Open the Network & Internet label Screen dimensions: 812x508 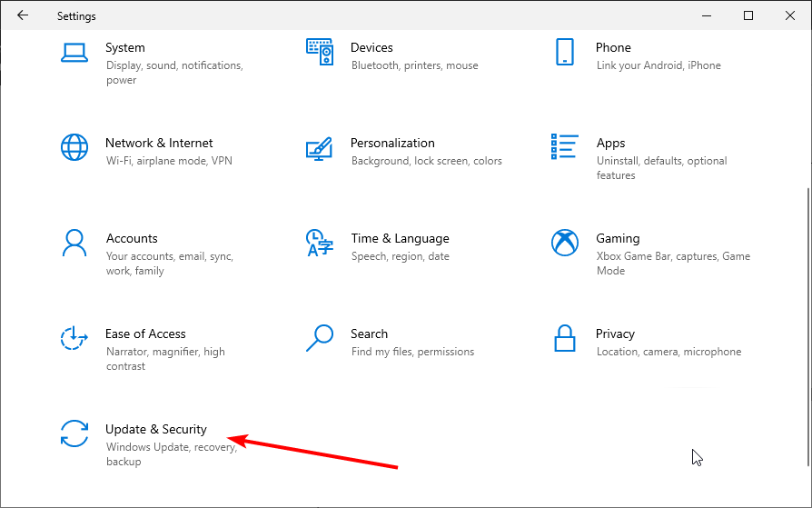(x=159, y=143)
